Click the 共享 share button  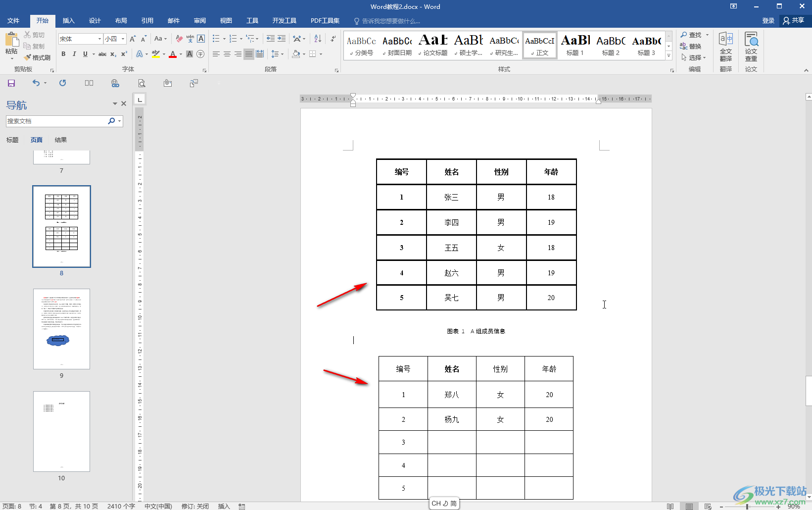(x=794, y=21)
